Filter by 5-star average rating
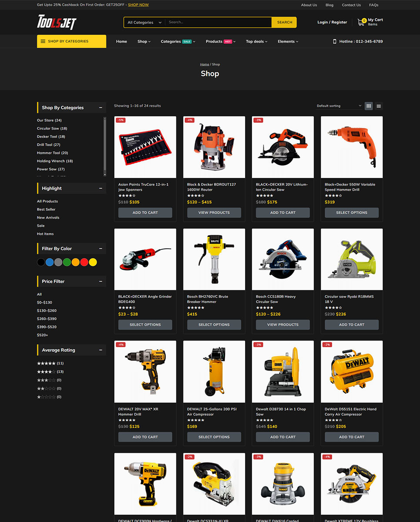The width and height of the screenshot is (420, 522). click(x=46, y=363)
